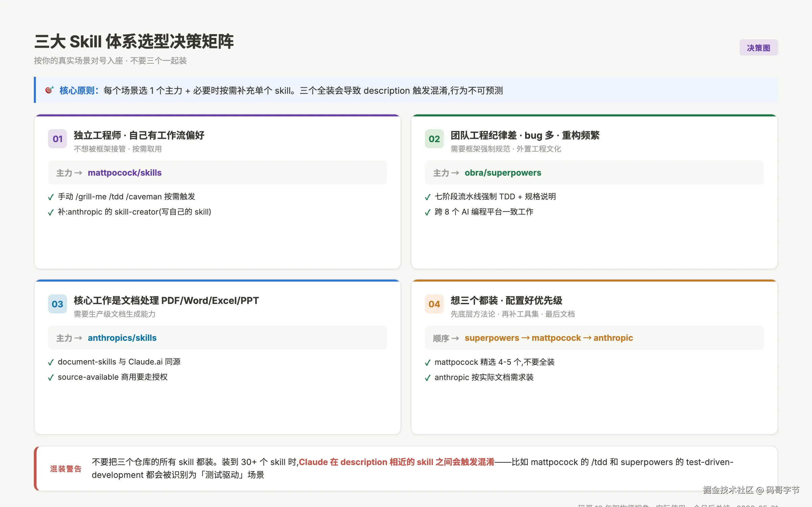Click red text Claude 在 description 相近的 skill
This screenshot has width=812, height=507.
click(x=397, y=462)
